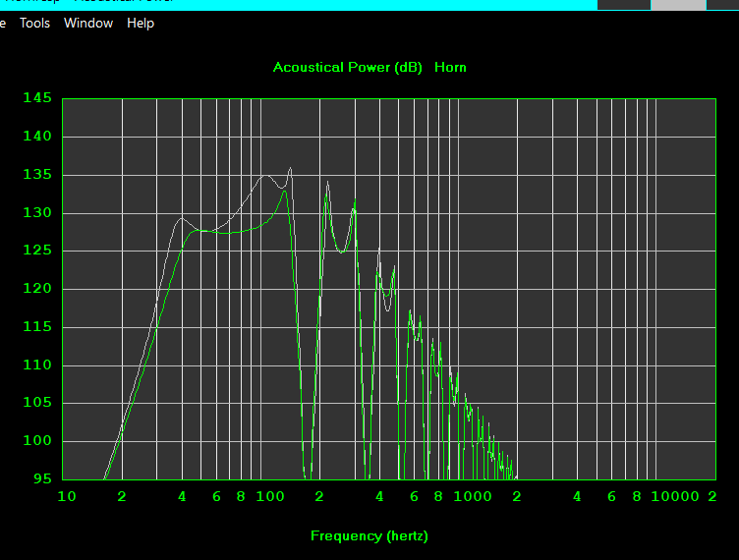Viewport: 739px width, 560px height.
Task: Open the Window menu
Action: [88, 23]
